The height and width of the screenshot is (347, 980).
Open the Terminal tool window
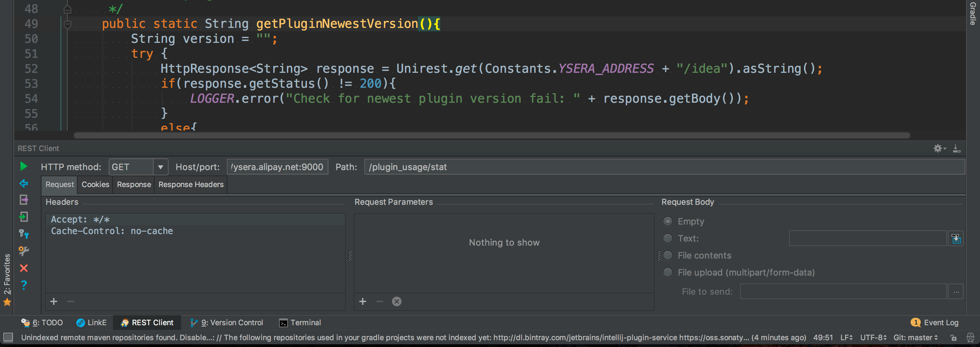[300, 323]
